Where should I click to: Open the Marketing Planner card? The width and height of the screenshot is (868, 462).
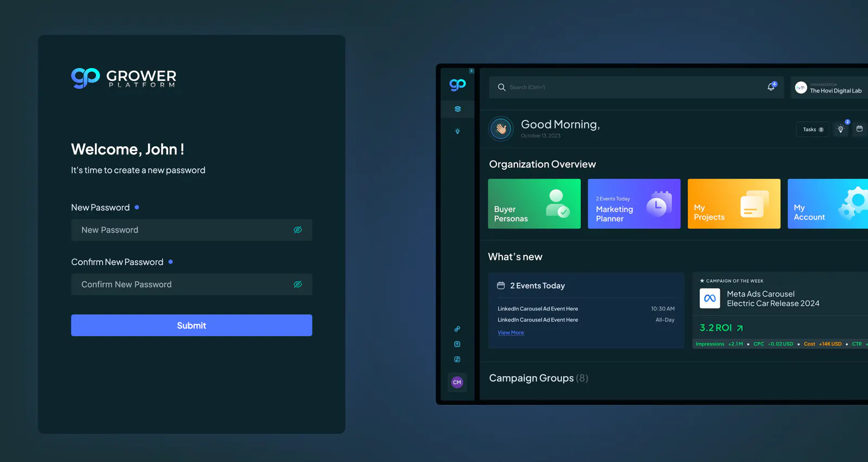(634, 204)
